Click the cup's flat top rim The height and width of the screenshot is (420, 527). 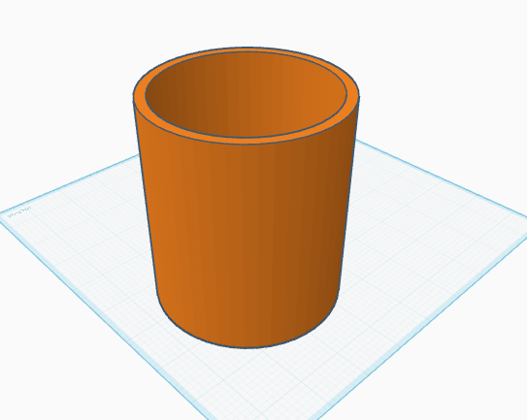click(246, 141)
